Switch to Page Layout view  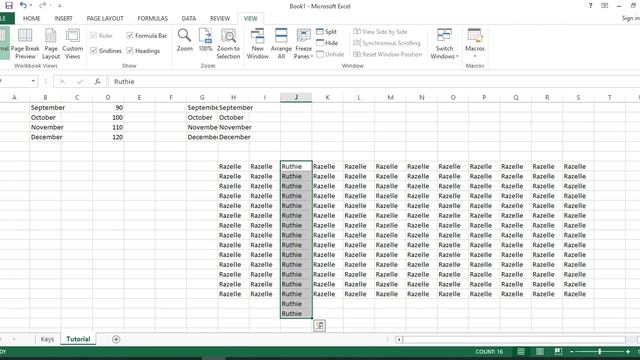[x=51, y=44]
